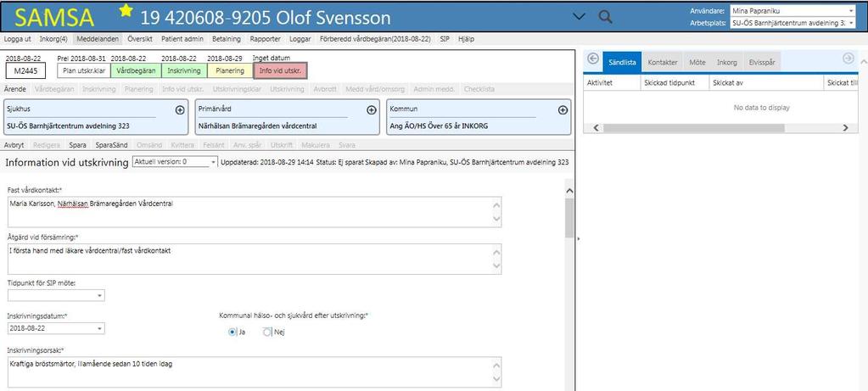Open Patient admin menu
The width and height of the screenshot is (868, 391).
(182, 39)
